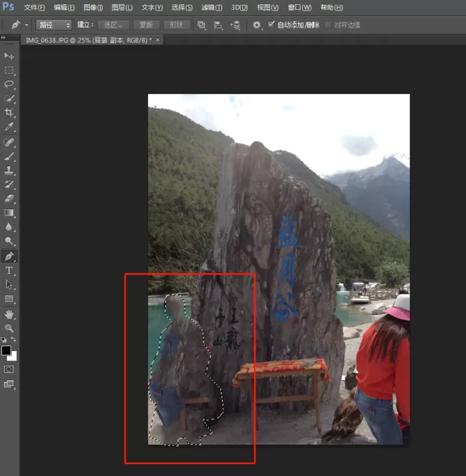Click the 选区... button
This screenshot has width=466, height=476.
pos(113,25)
